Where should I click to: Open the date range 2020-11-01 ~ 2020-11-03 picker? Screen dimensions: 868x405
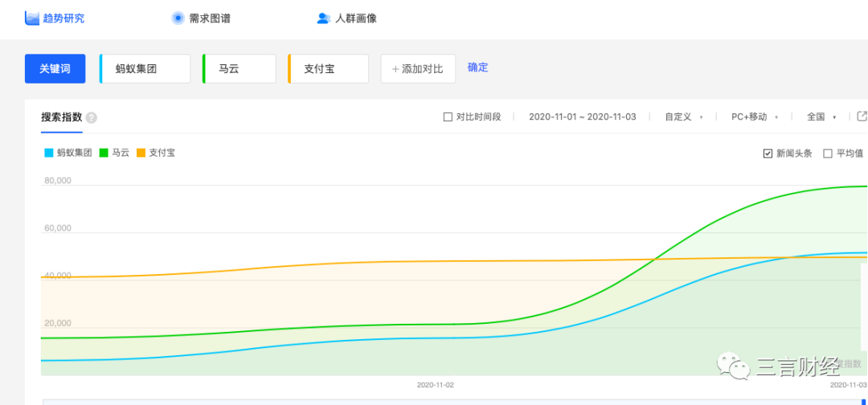(x=583, y=117)
